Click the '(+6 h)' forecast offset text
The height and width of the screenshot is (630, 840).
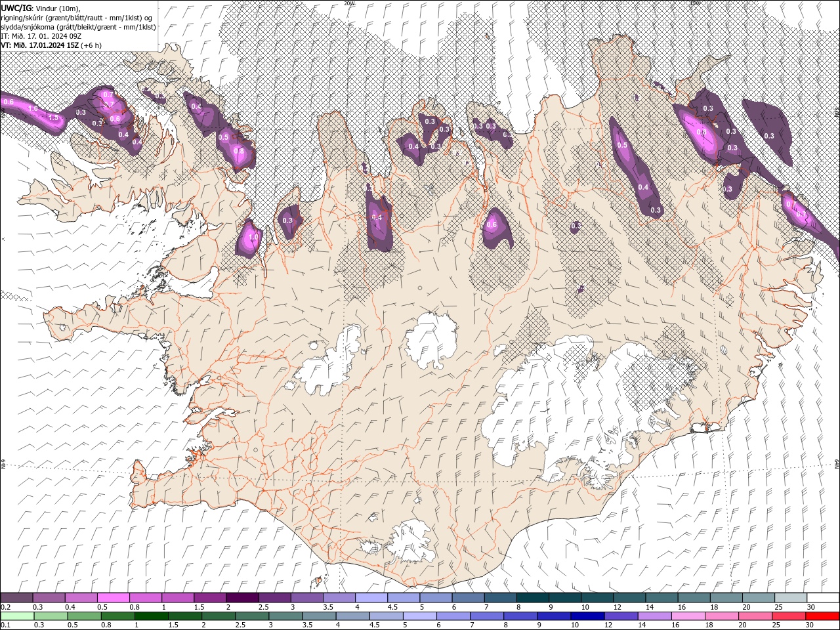click(91, 45)
